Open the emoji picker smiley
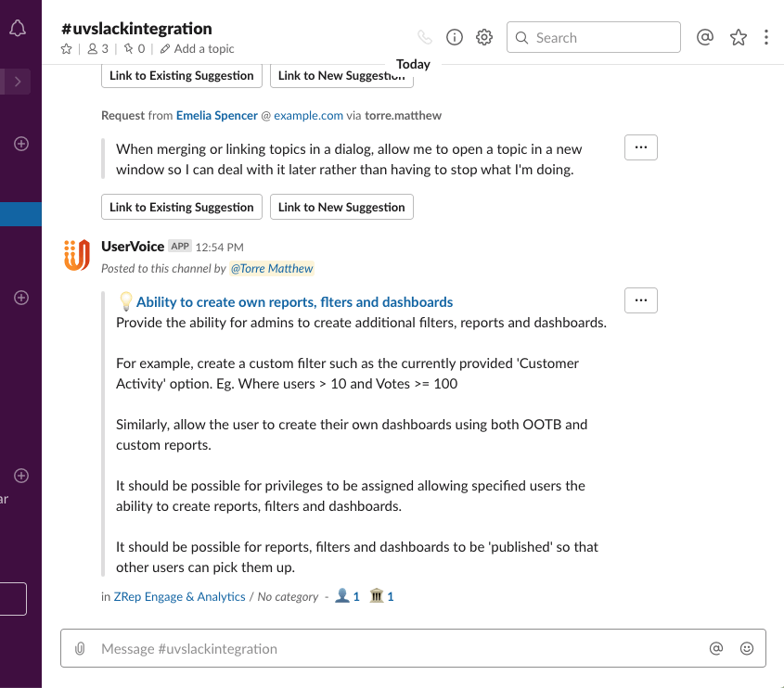The height and width of the screenshot is (688, 784). [747, 648]
